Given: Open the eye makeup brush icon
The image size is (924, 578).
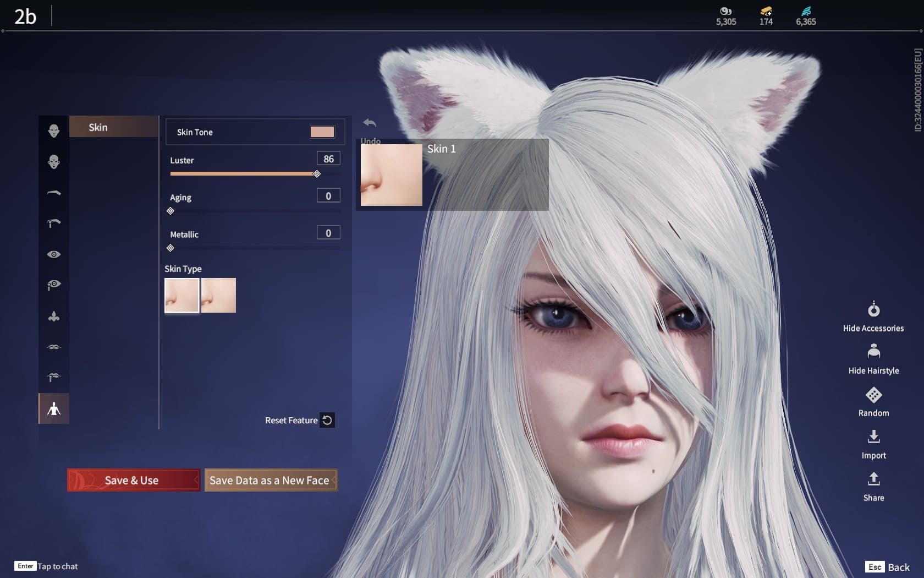Looking at the screenshot, I should click(x=54, y=285).
